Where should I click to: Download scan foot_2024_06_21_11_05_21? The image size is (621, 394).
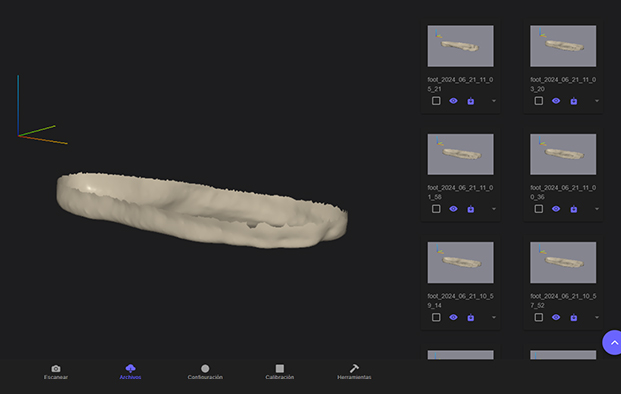coord(471,101)
